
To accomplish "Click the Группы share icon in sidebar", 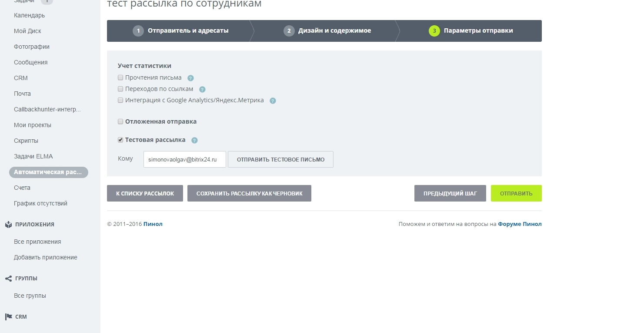I will click(x=8, y=279).
